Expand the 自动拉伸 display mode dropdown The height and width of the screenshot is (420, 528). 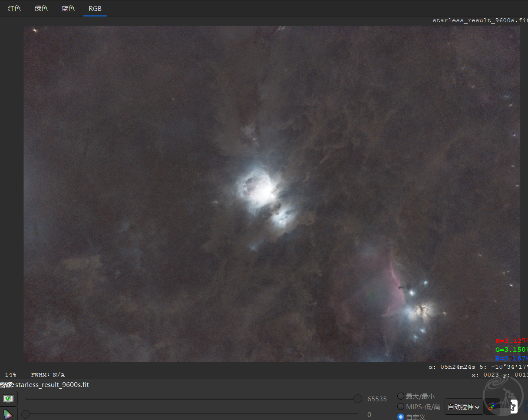point(464,407)
